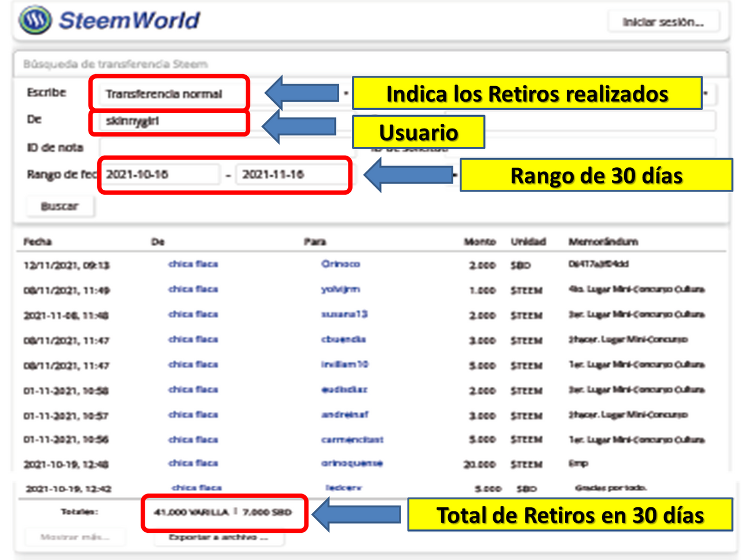Select date cell 01-11-2021, 10:57
Screen dimensions: 741x560
66,416
